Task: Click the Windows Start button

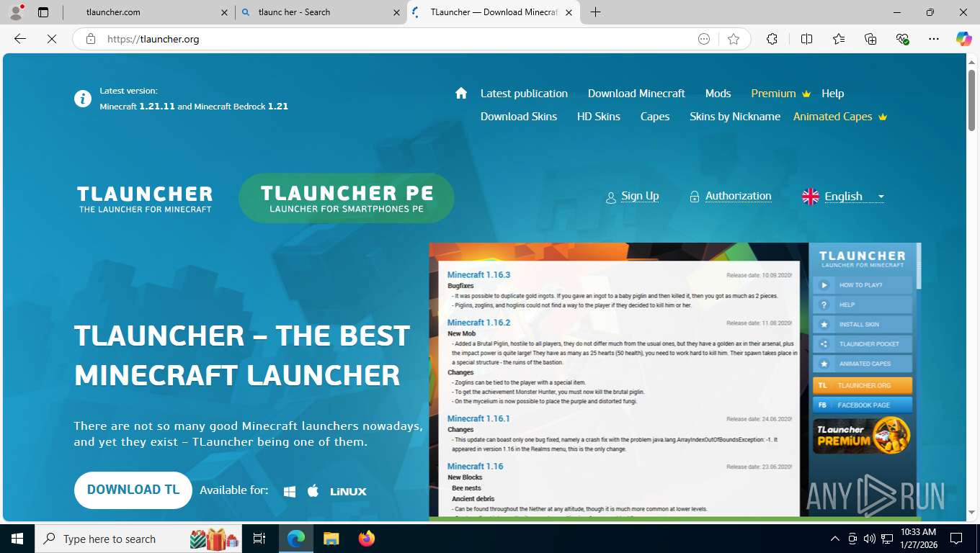Action: pos(17,539)
